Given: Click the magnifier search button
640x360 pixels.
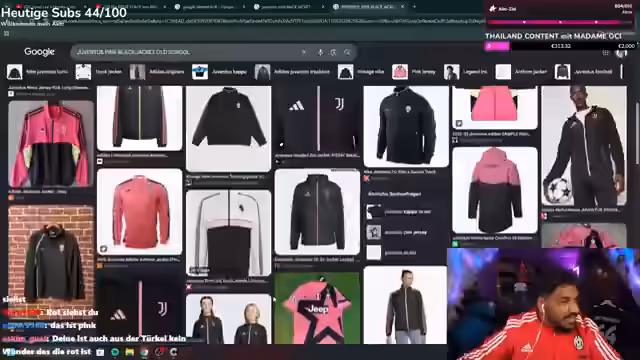Looking at the screenshot, I should pyautogui.click(x=347, y=52).
